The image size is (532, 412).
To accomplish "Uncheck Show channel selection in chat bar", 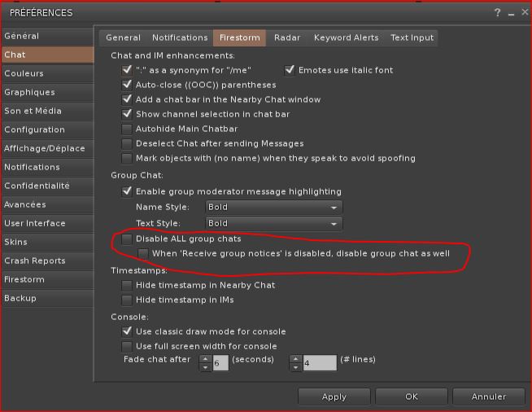I will (127, 114).
